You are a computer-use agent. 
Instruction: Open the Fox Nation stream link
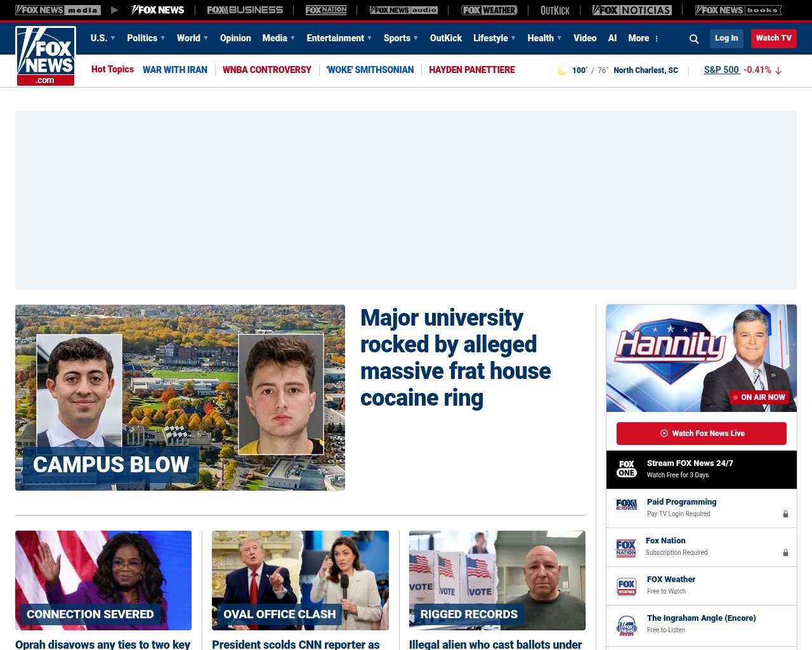click(x=665, y=541)
